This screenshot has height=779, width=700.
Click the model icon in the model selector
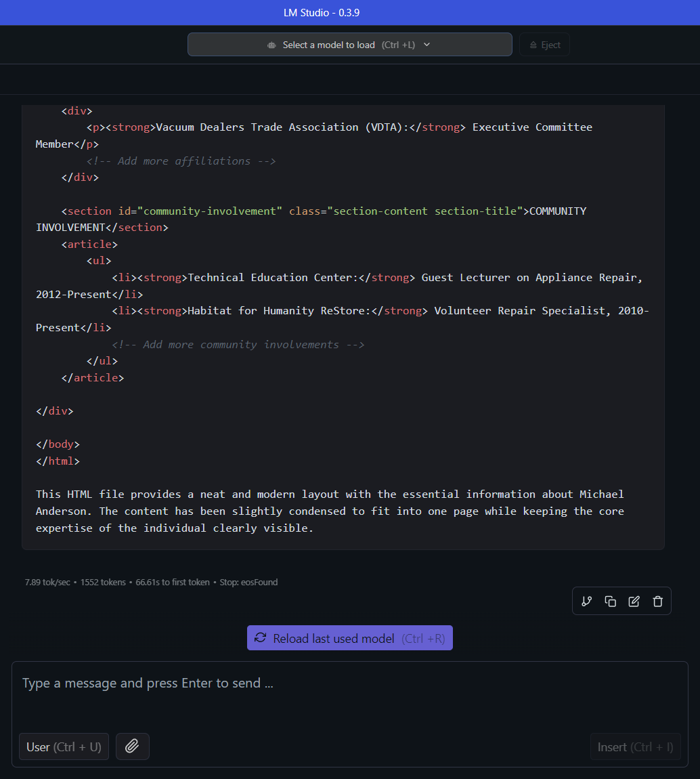271,44
